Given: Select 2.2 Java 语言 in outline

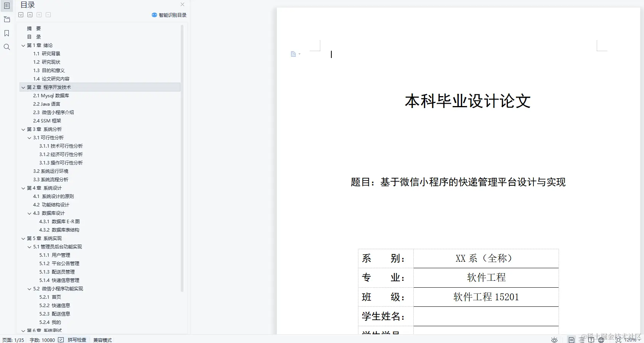Looking at the screenshot, I should coord(47,104).
